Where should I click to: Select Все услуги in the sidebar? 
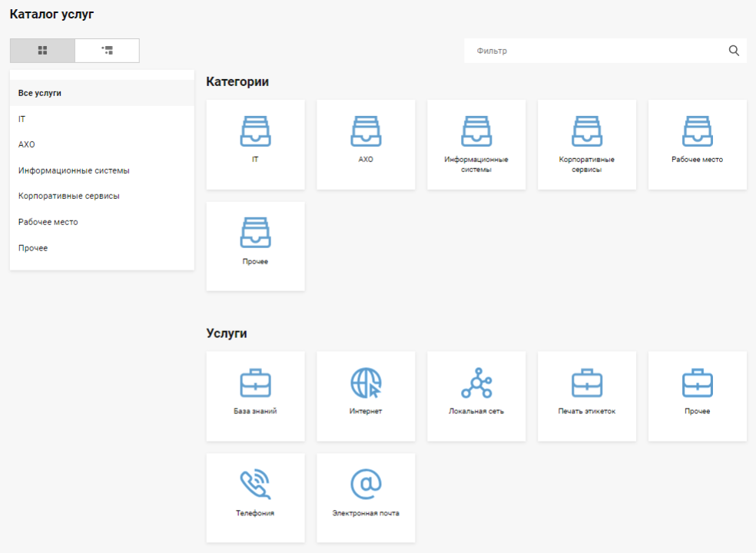pos(40,93)
